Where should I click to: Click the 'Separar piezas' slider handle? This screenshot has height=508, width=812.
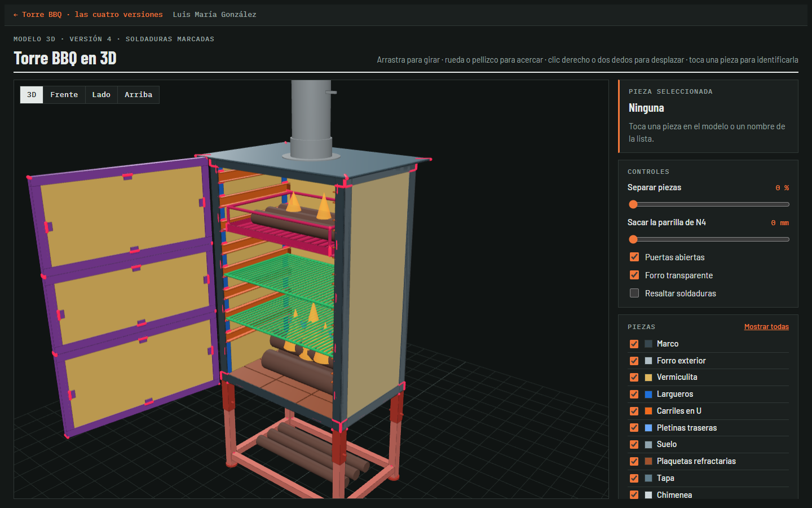click(x=633, y=204)
